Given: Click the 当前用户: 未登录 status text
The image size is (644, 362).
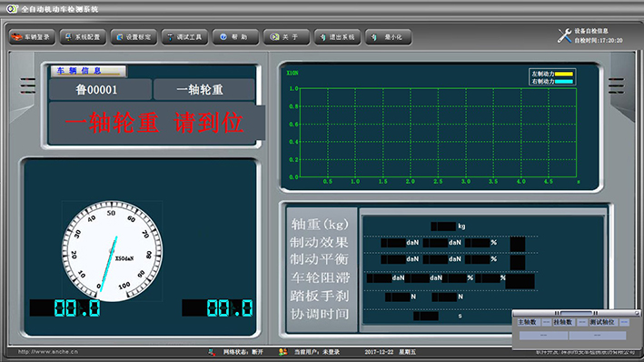Looking at the screenshot, I should [x=317, y=352].
